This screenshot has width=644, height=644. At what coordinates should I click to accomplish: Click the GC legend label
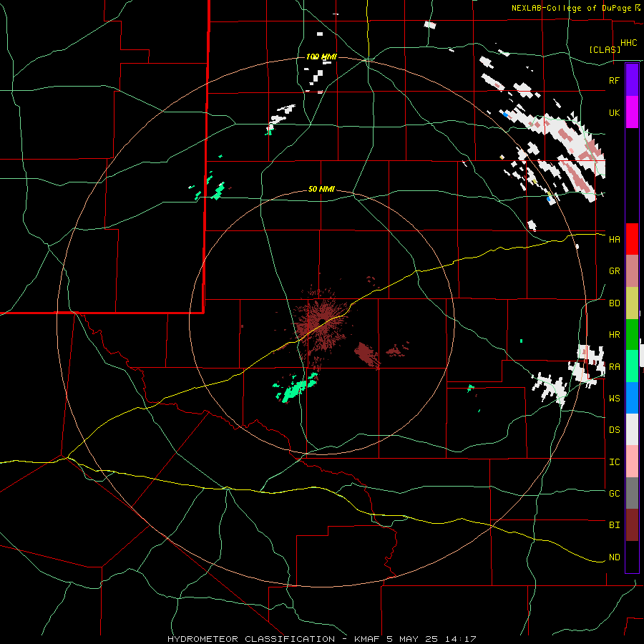point(614,493)
